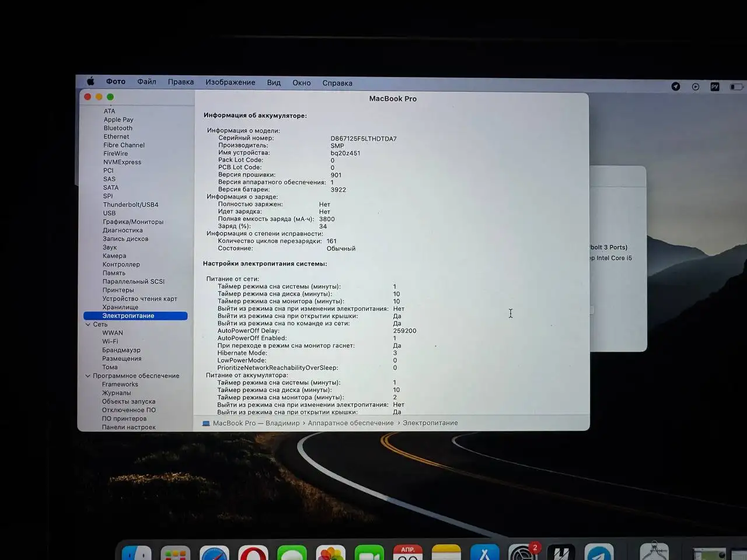This screenshot has height=560, width=747.
Task: Open Finder from the Dock
Action: [x=136, y=553]
